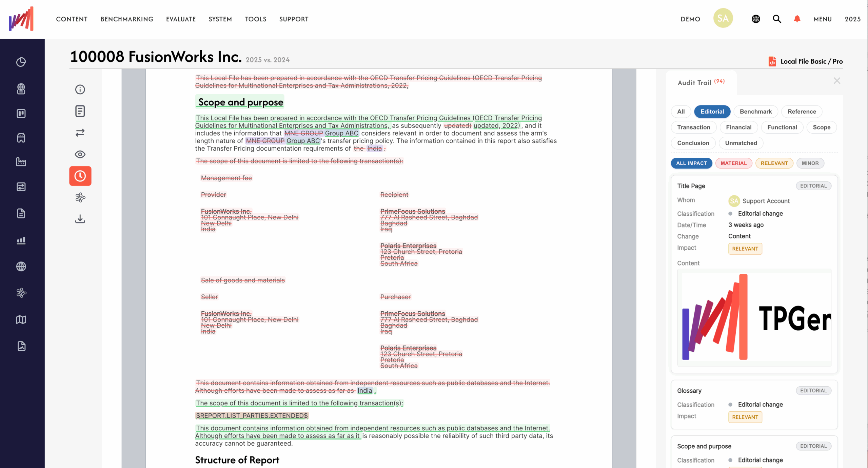Filter by MINOR impact
Viewport: 868px width, 468px height.
810,163
